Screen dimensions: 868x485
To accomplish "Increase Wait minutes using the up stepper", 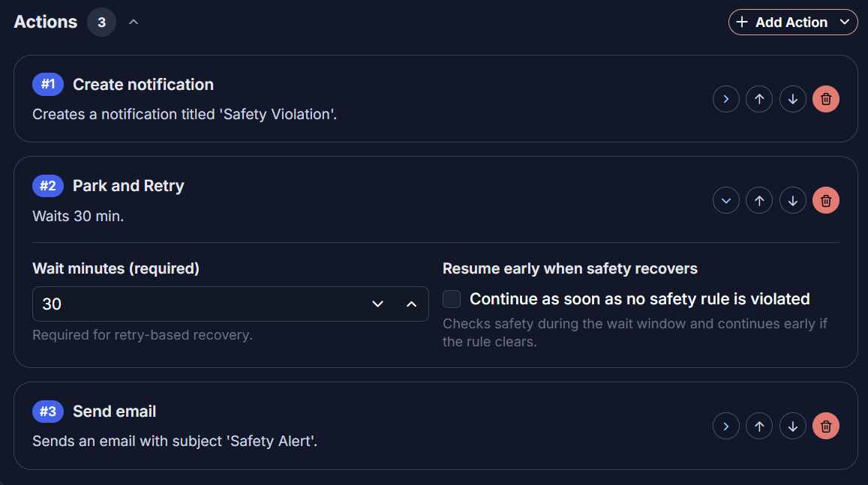I will coord(412,304).
